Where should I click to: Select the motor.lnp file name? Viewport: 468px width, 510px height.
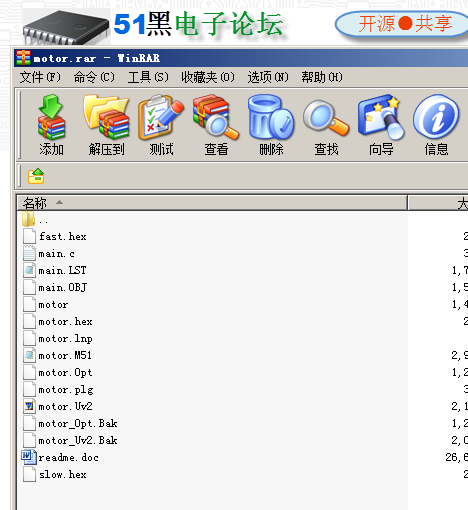click(x=65, y=339)
